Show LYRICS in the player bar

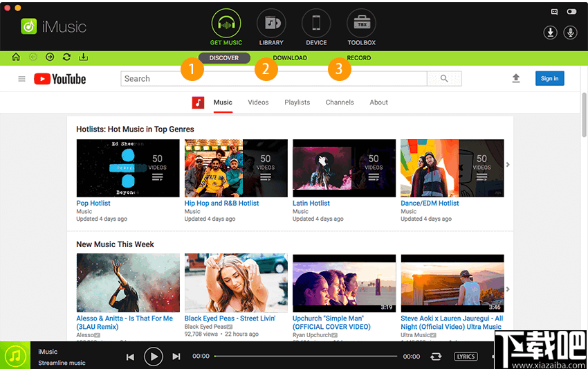466,357
